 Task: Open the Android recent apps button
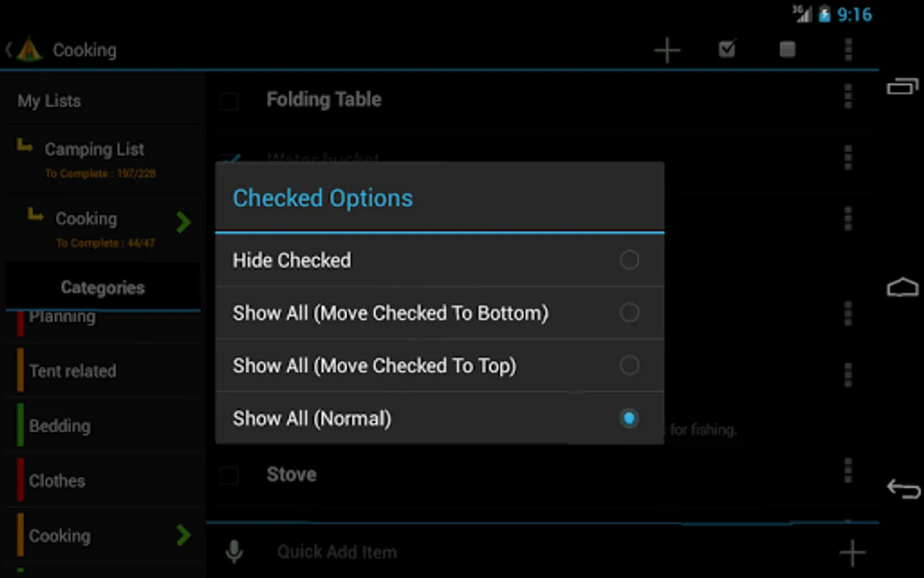902,87
